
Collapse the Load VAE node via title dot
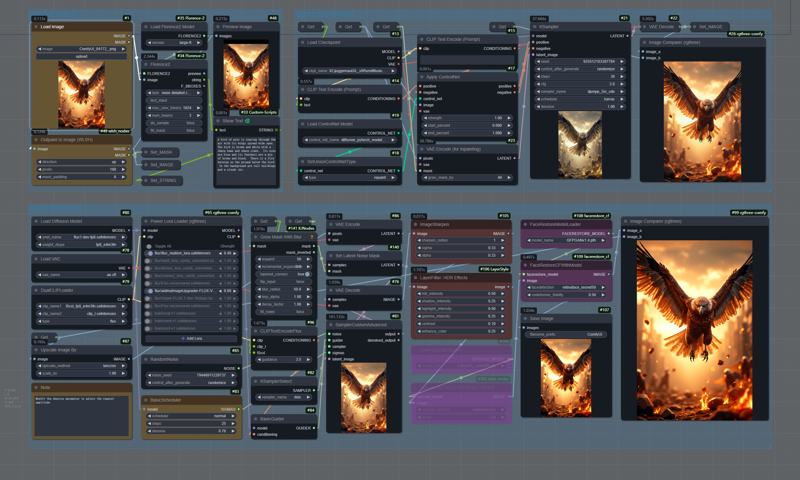(36, 259)
